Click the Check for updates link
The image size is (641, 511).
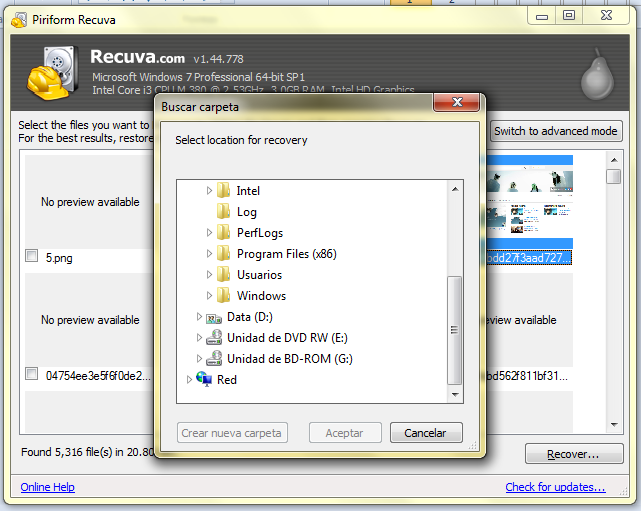[x=555, y=488]
